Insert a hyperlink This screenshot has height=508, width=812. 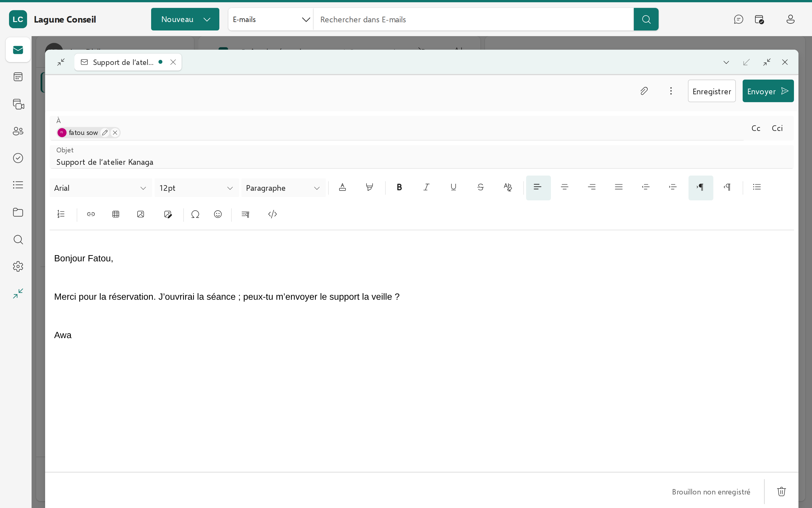click(91, 214)
